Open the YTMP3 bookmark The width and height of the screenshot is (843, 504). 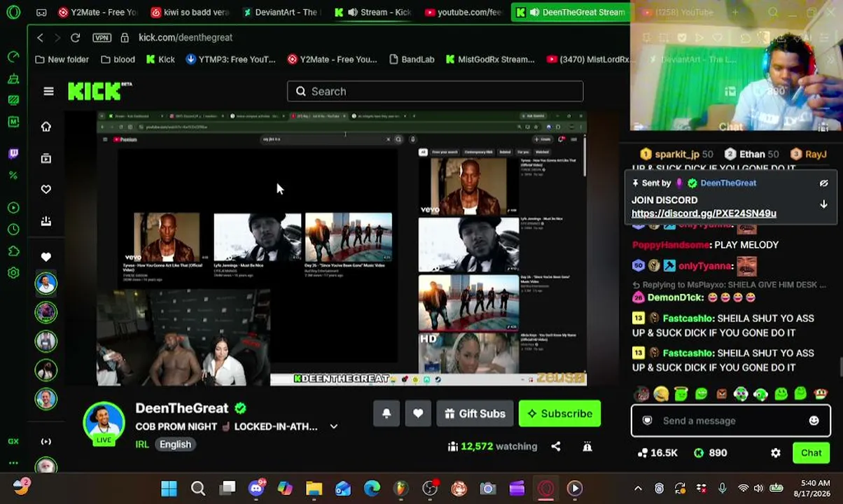coord(230,59)
